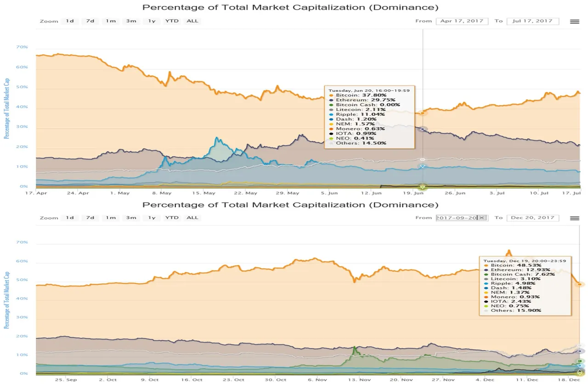This screenshot has height=384, width=588.
Task: Edit bottom chart To date Dec 20, 2017
Action: point(533,218)
